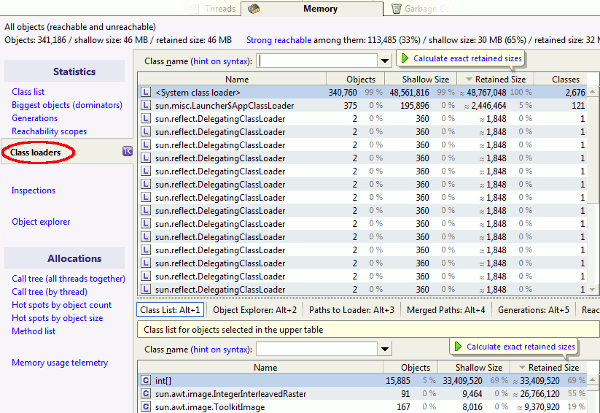Open Reachability scopes link

click(49, 131)
